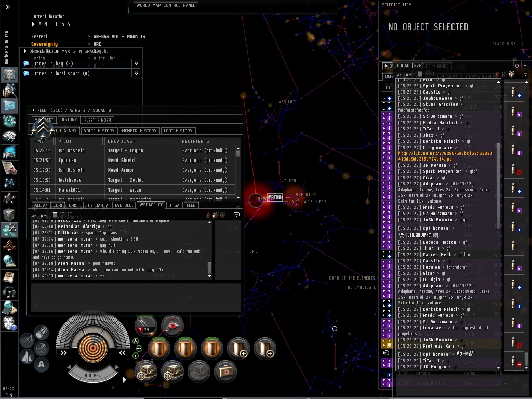Click the jukebox headphones icon
Screen dimensions: 532x399
click(x=9, y=292)
